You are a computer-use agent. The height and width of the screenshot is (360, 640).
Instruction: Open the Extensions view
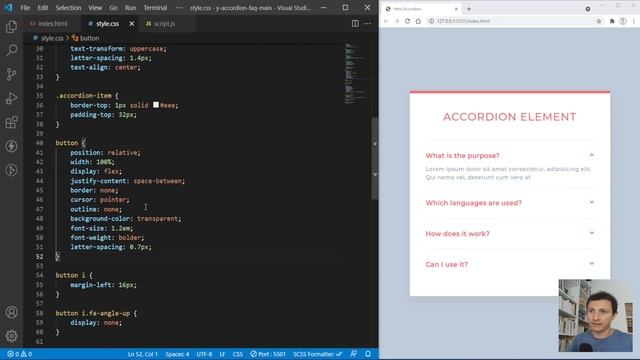(11, 122)
